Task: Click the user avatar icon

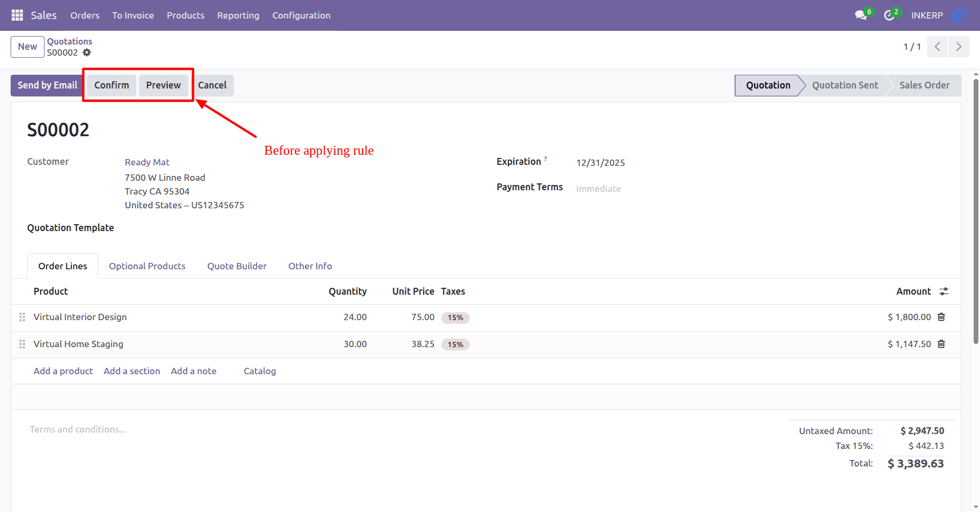Action: (960, 15)
